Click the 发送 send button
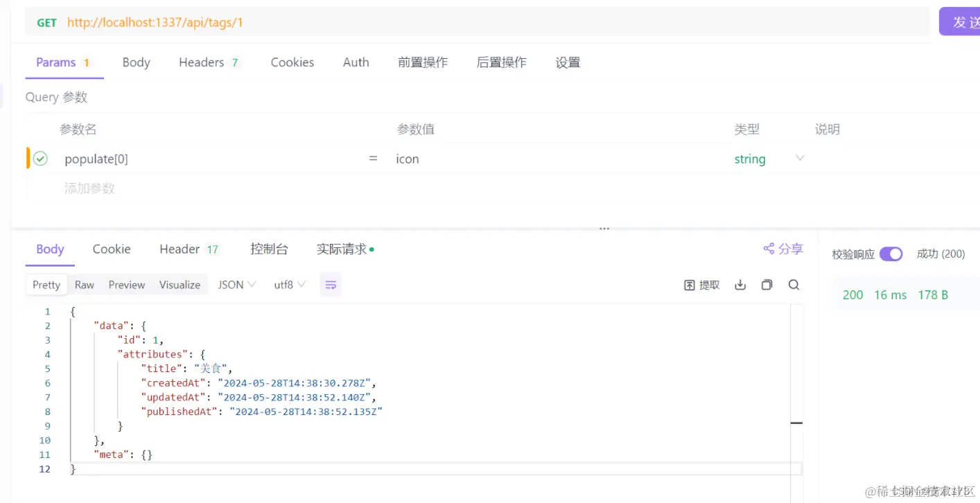980x503 pixels. click(960, 21)
